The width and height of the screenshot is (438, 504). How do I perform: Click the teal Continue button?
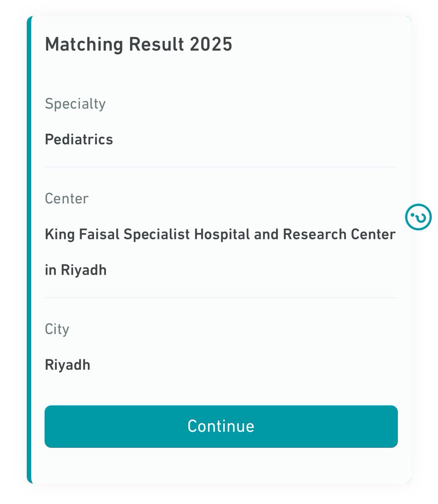coord(221,426)
